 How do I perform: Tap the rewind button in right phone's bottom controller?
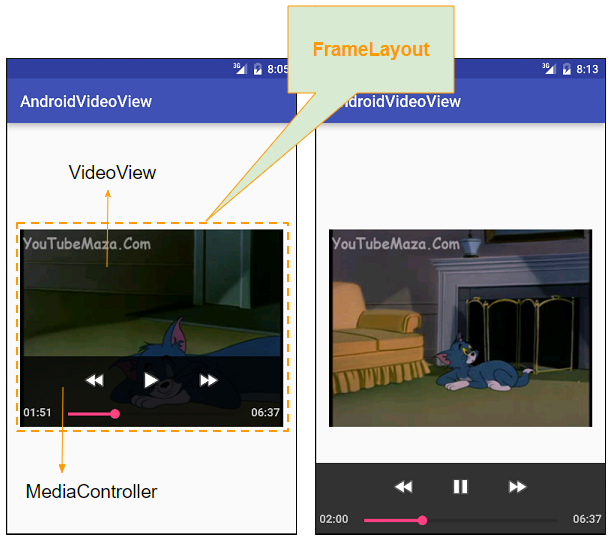click(x=404, y=487)
